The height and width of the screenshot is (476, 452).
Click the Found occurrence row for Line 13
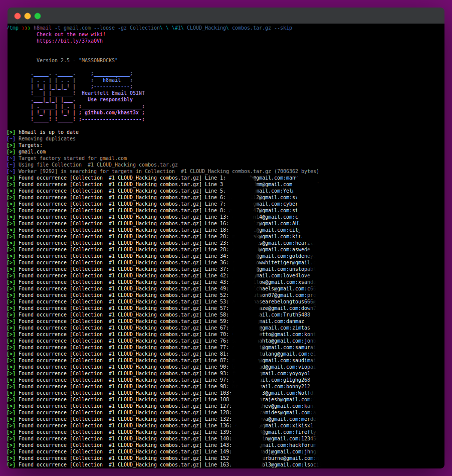click(x=153, y=217)
